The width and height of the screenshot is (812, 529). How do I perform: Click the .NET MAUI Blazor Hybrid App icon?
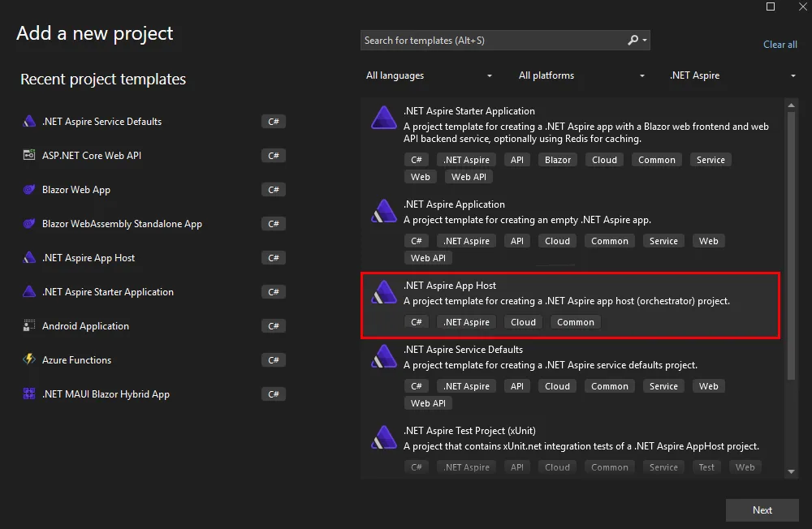tap(29, 394)
